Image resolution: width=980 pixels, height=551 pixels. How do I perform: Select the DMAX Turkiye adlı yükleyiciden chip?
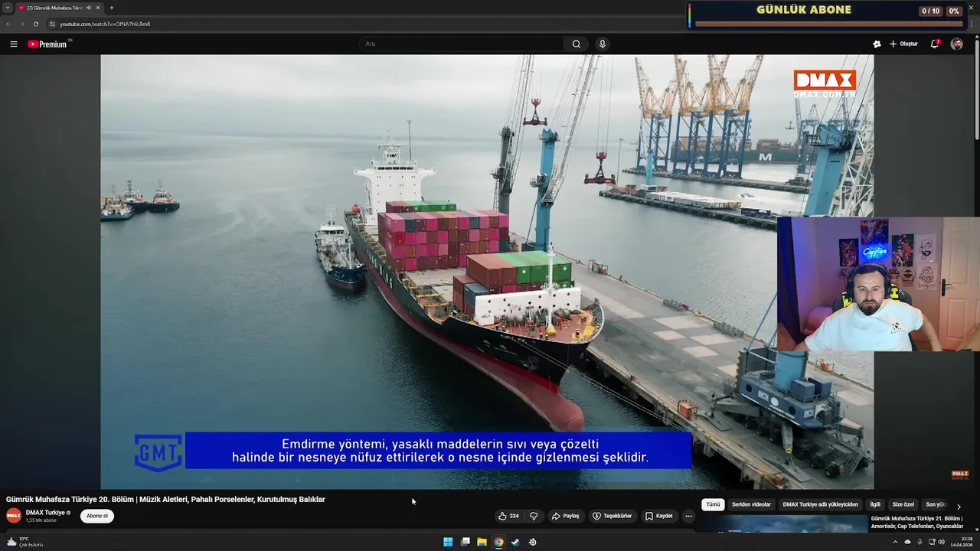tap(820, 505)
